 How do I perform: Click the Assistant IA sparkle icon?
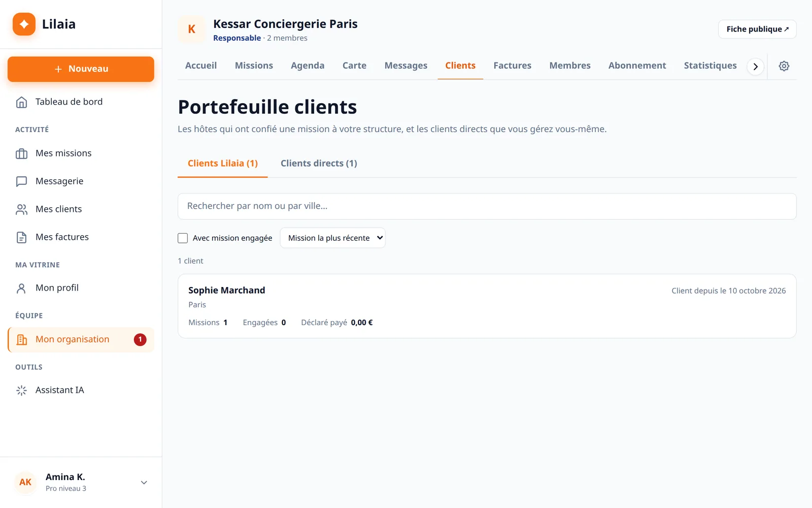click(21, 390)
